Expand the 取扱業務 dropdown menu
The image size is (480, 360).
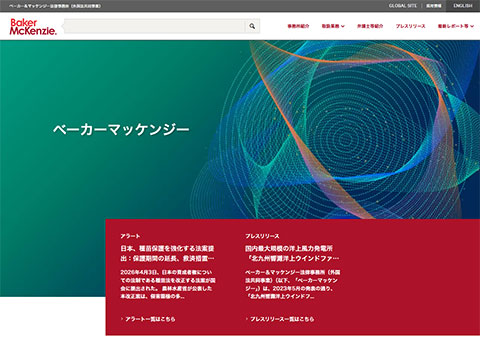(x=333, y=26)
